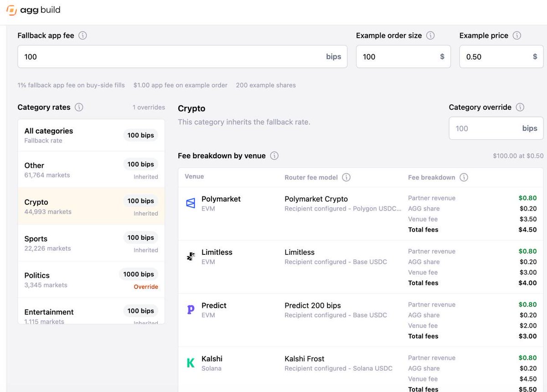Click the 'Recipient configured - Solana USDC' text
Screen dimensions: 547x392
pyautogui.click(x=338, y=368)
